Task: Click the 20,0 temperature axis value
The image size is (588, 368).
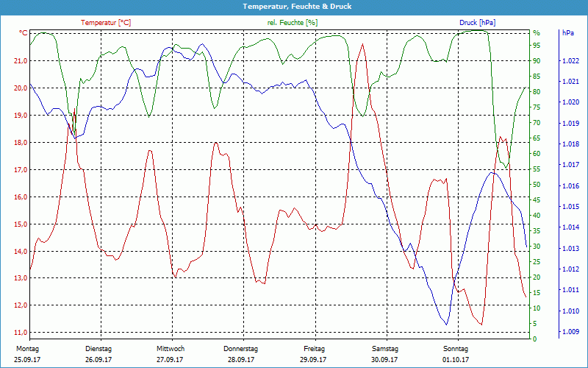Action: [21, 88]
